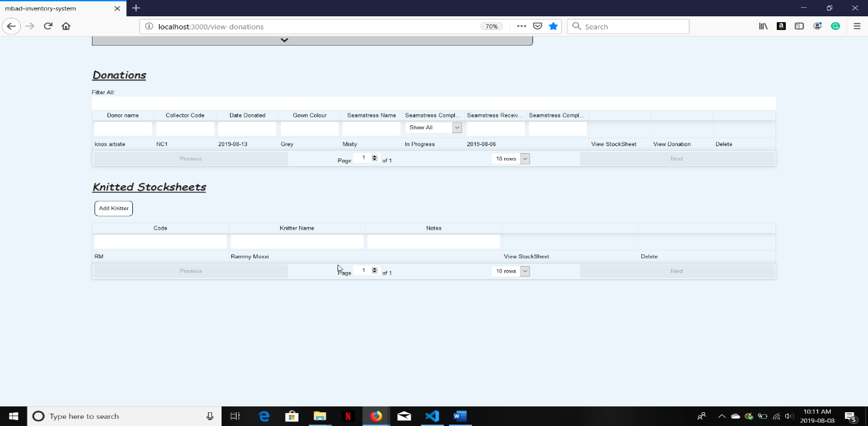Open Knitted Stocksheets rows-per-page dropdown
The image size is (868, 426).
point(510,271)
